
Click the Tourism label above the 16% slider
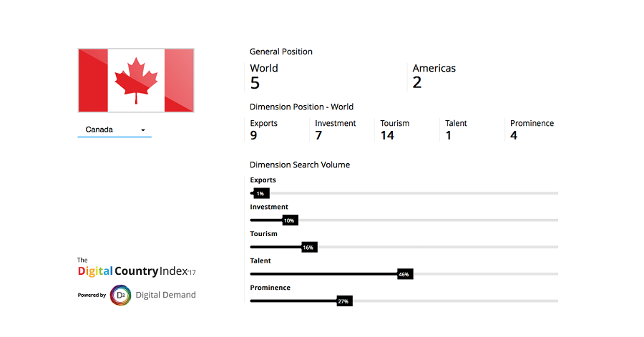click(x=263, y=234)
